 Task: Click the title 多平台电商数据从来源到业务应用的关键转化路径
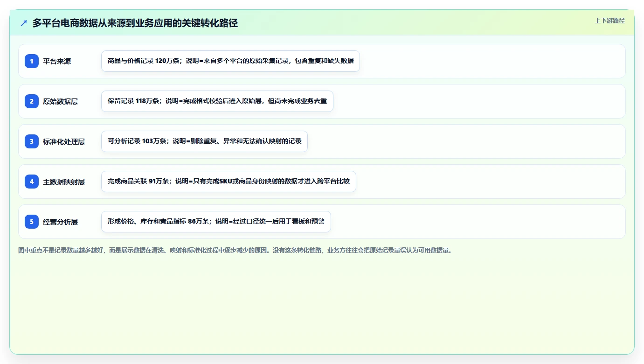[x=135, y=23]
